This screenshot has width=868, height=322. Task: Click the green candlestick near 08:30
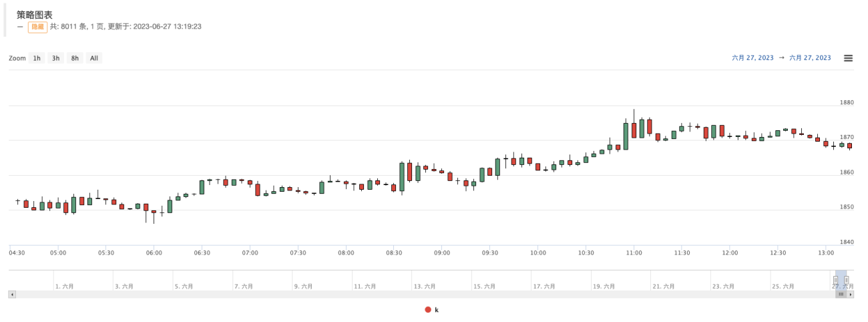[402, 177]
